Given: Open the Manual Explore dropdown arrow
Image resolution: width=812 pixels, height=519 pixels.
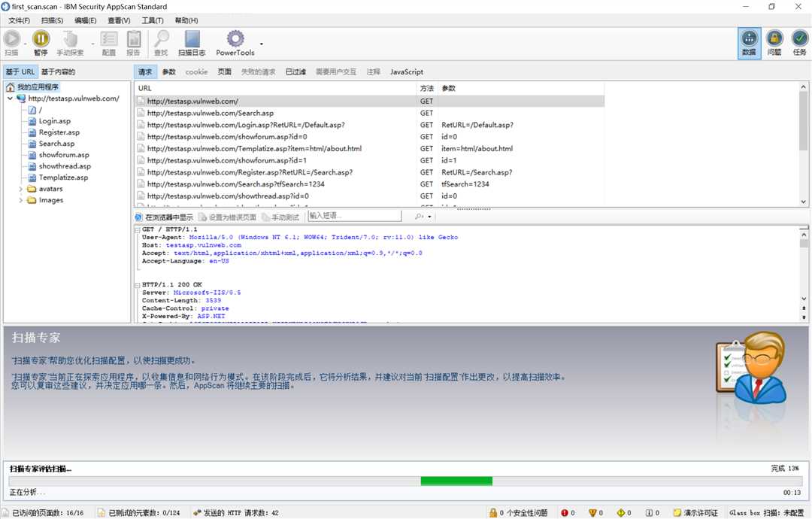Looking at the screenshot, I should point(92,44).
